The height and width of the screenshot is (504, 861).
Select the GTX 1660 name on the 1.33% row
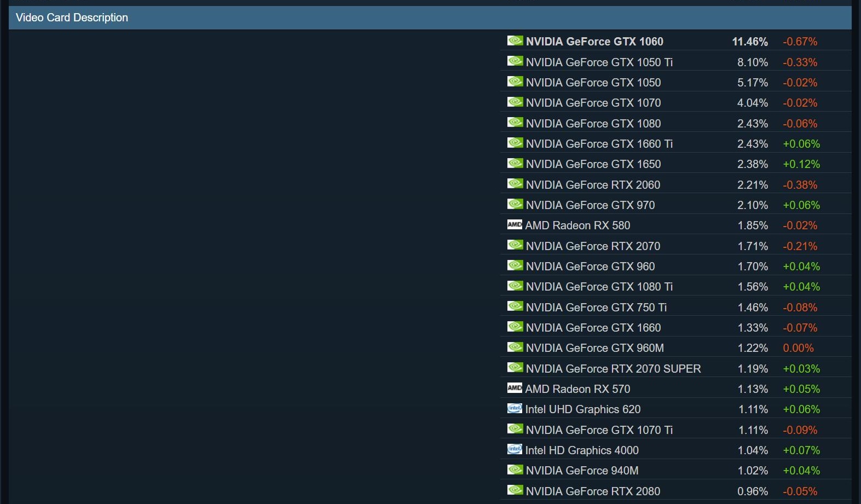pos(593,328)
